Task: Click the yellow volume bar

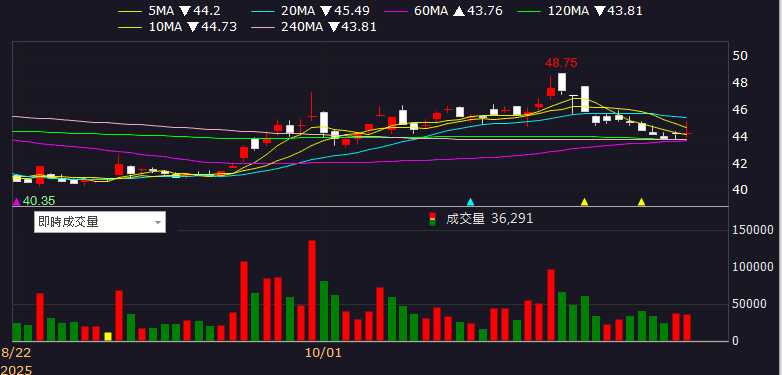Action: point(108,337)
